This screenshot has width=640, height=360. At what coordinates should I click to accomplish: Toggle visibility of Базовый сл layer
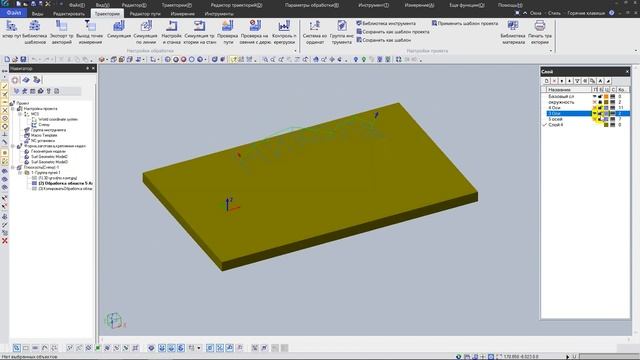[595, 96]
